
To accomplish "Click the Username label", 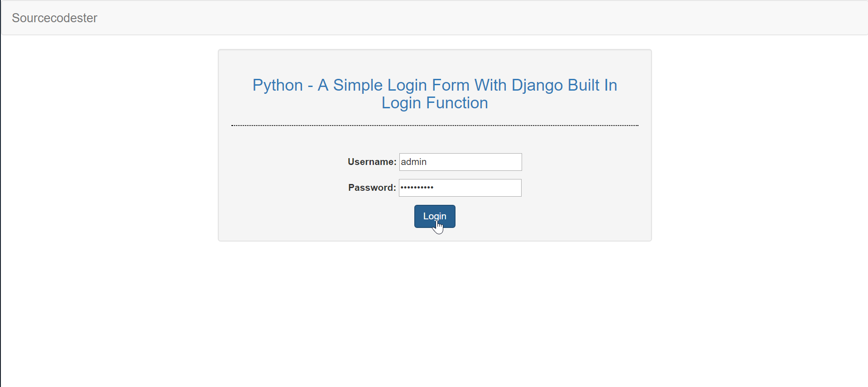I will [372, 162].
